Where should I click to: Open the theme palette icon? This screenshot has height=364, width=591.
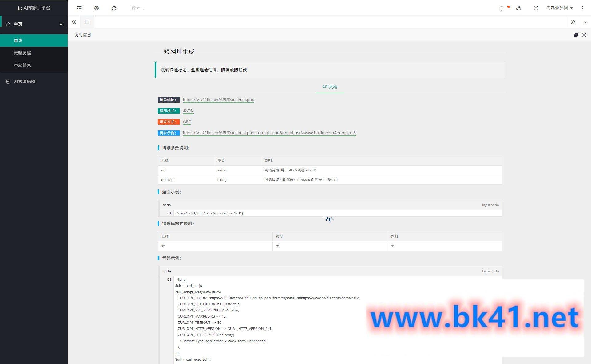pyautogui.click(x=519, y=8)
